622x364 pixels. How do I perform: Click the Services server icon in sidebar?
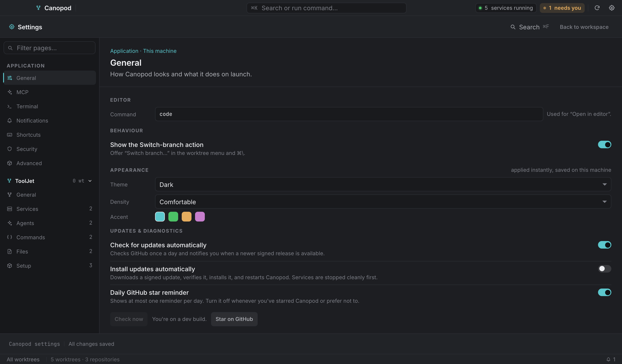10,209
